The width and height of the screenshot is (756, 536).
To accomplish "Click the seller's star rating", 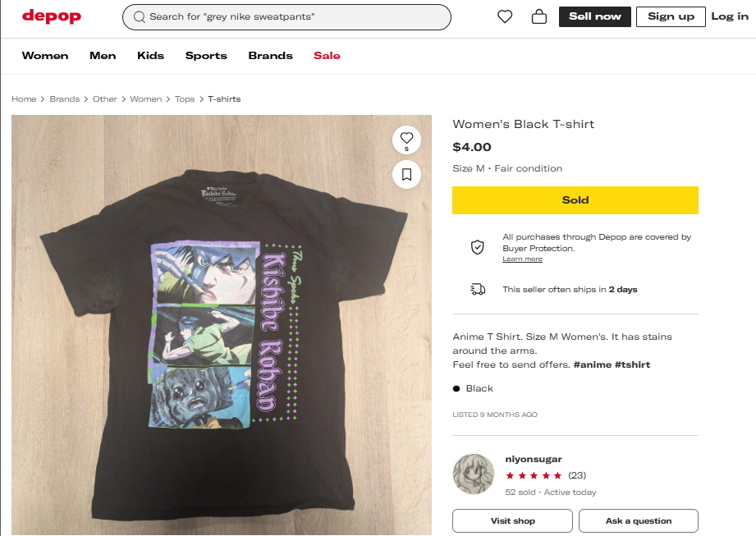I will pyautogui.click(x=534, y=475).
